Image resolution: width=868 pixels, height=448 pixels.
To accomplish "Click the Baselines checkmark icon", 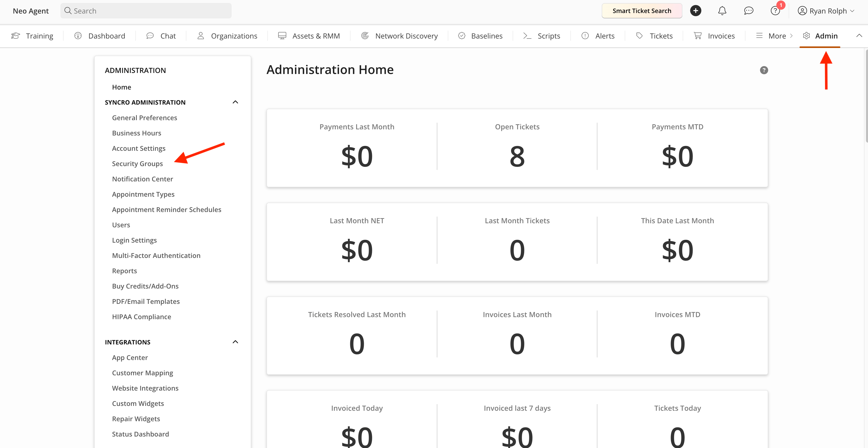I will (x=462, y=36).
